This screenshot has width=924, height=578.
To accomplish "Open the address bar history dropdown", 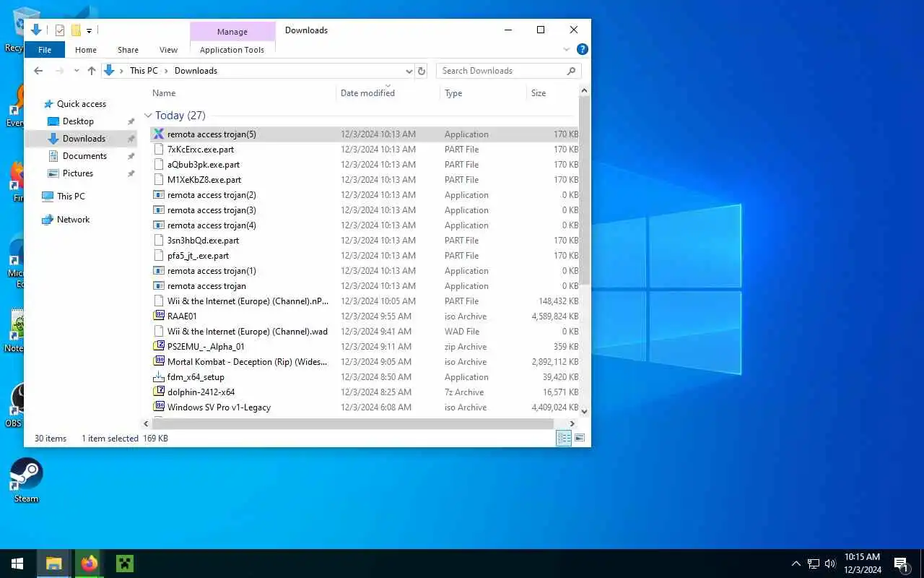I will coord(409,71).
